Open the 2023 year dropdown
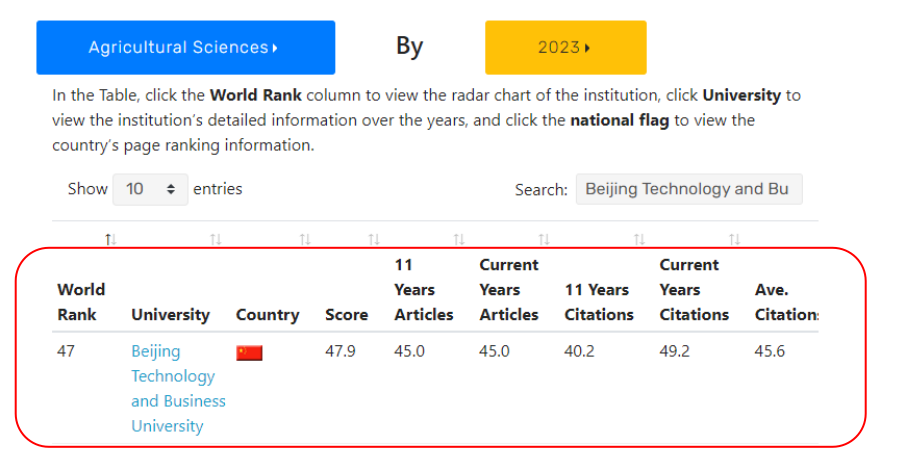 click(565, 47)
